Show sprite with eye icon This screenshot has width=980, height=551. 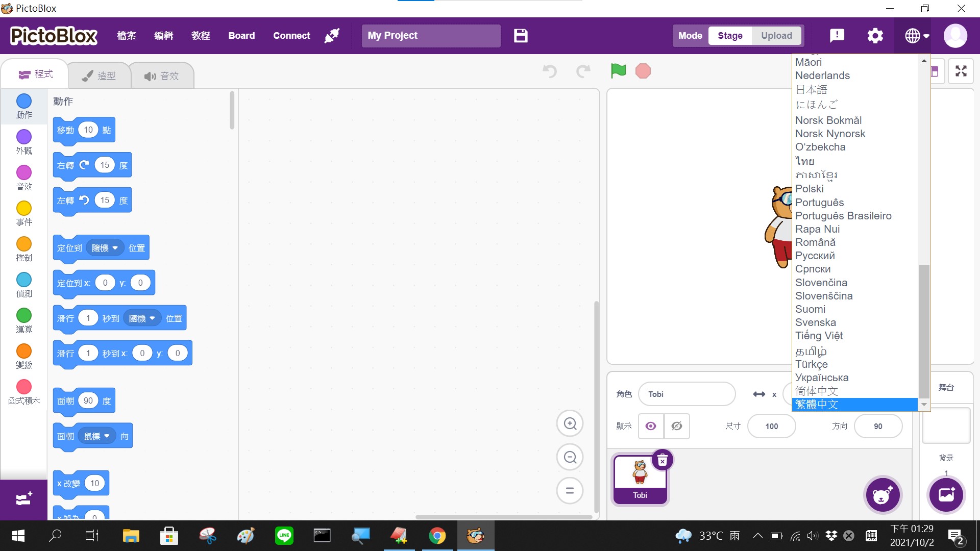(x=651, y=426)
